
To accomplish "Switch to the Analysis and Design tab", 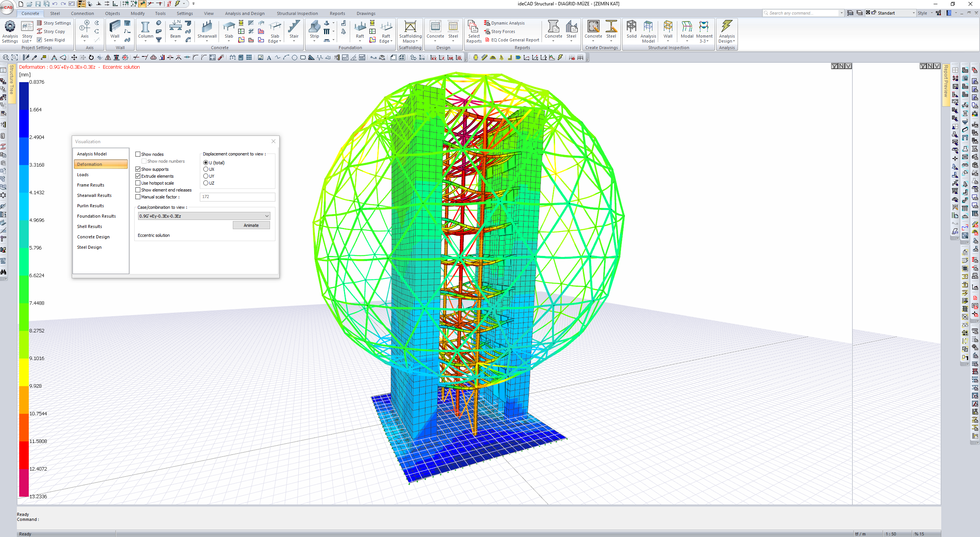I will click(244, 13).
